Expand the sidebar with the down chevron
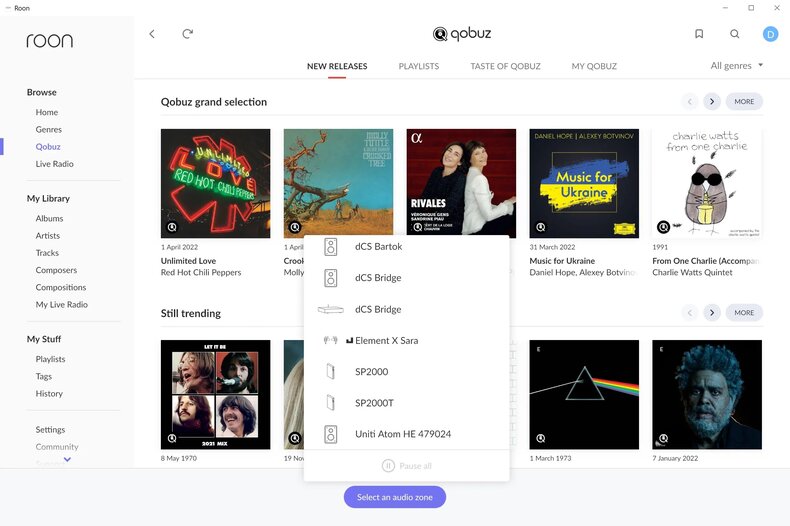Viewport: 790px width, 526px height. 67,460
